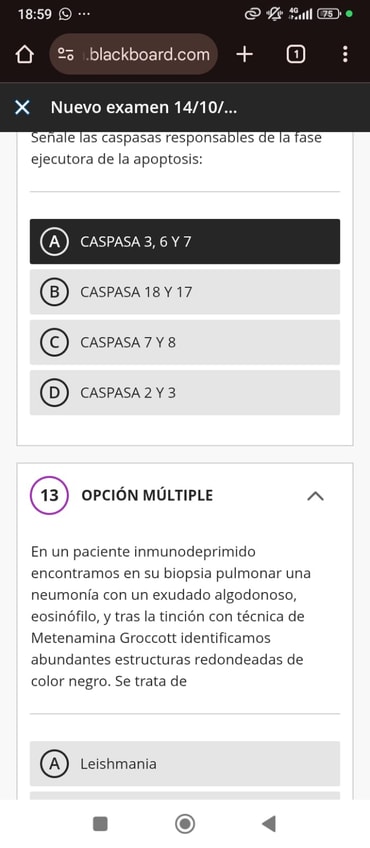Tap the Nuevo examen 14/10 title
Screen dimensions: 370x848
point(144,108)
